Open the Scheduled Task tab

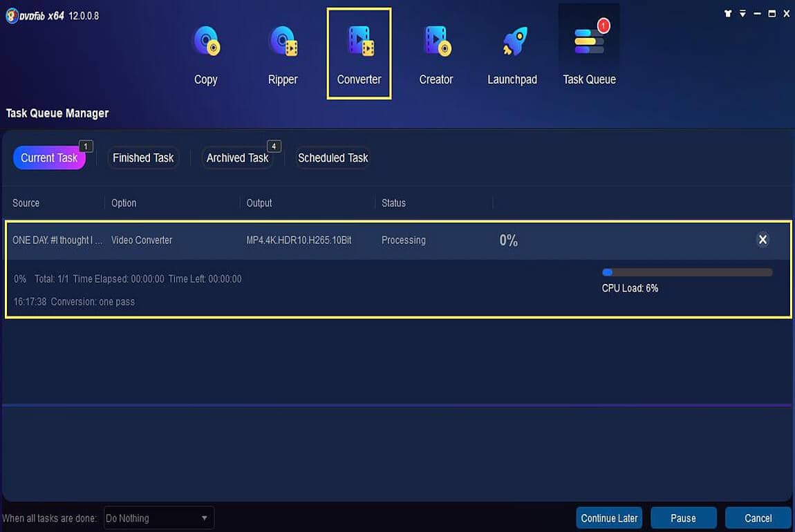pos(333,158)
